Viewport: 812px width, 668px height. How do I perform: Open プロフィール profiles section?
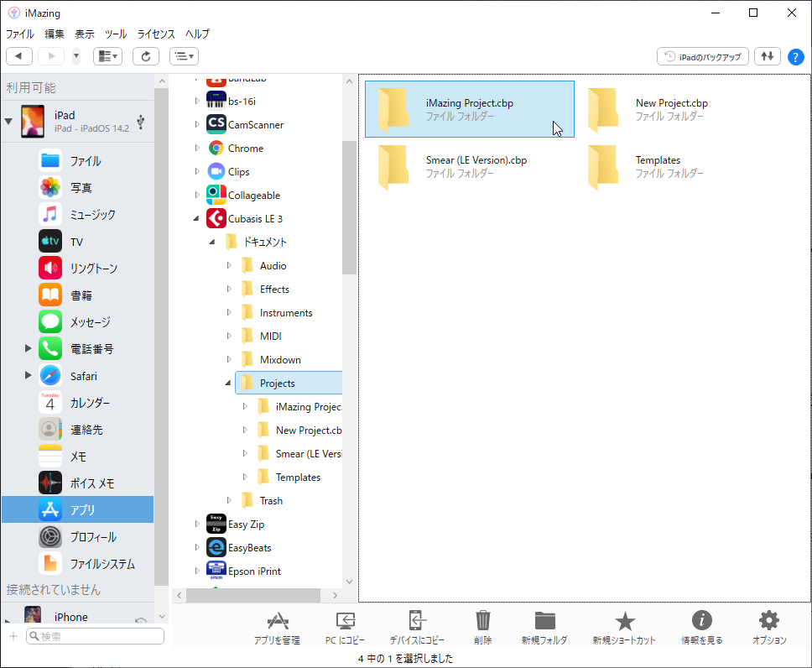(x=78, y=537)
